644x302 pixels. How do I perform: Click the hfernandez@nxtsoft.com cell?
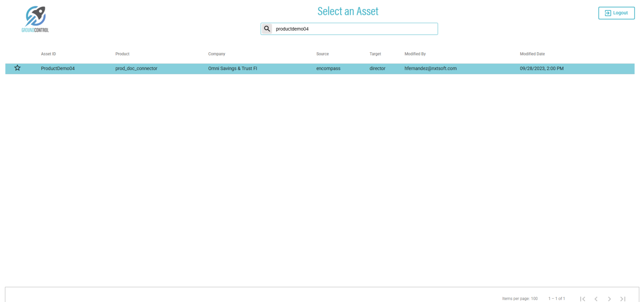[430, 69]
